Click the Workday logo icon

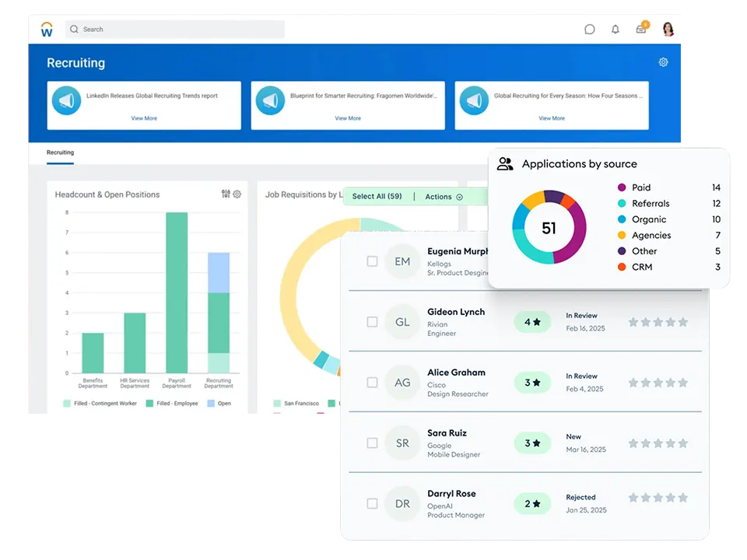47,30
